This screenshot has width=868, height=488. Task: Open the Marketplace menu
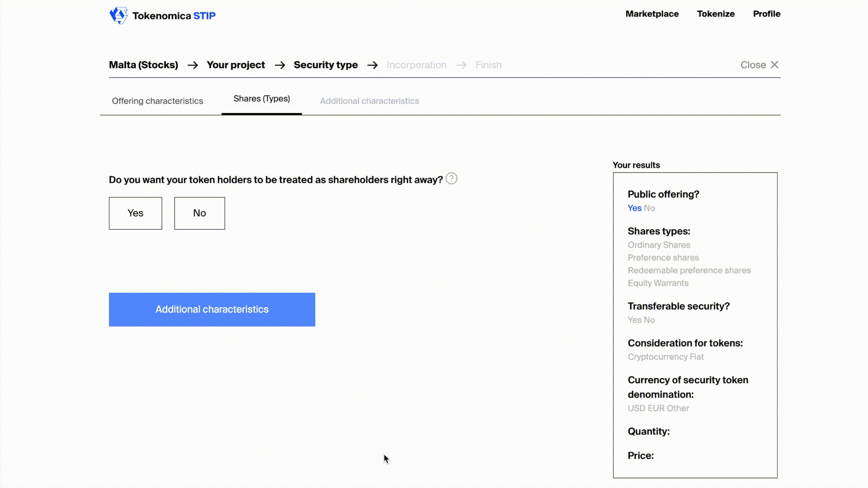pyautogui.click(x=652, y=14)
